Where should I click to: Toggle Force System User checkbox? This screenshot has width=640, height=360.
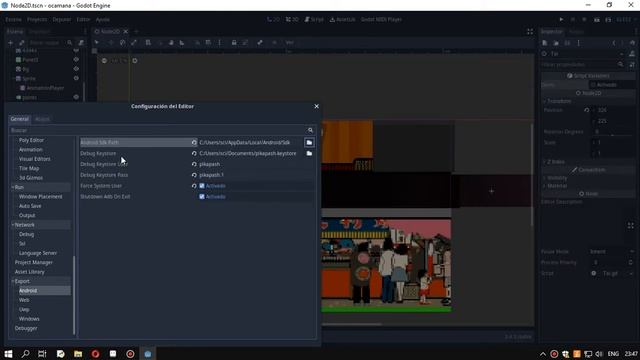tap(202, 186)
